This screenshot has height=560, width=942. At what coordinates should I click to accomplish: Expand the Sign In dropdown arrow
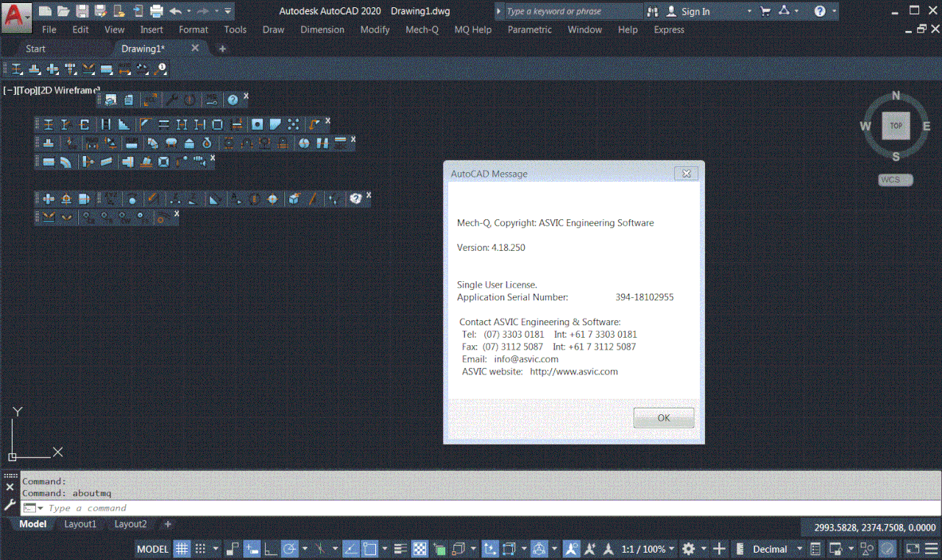(749, 11)
